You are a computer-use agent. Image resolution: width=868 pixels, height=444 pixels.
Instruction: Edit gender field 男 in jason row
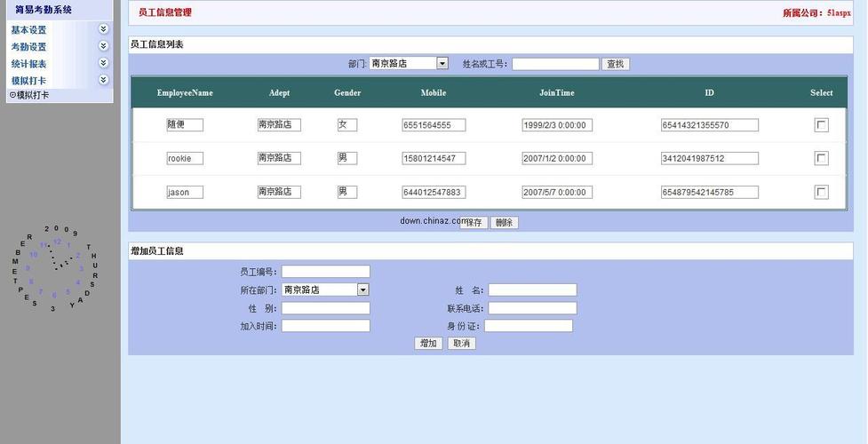point(347,192)
